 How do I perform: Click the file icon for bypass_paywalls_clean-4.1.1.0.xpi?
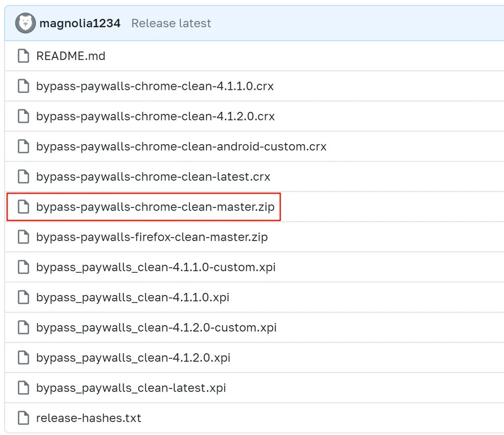(23, 297)
